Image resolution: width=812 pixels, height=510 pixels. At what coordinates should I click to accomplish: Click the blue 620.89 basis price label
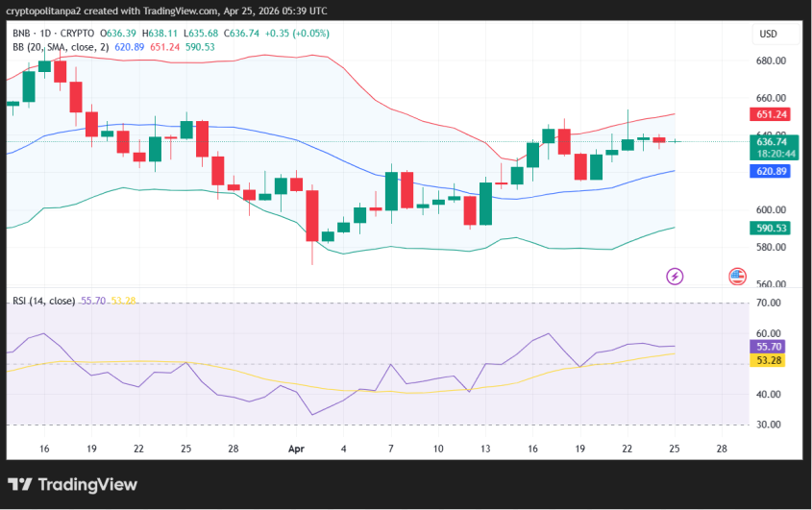[773, 171]
